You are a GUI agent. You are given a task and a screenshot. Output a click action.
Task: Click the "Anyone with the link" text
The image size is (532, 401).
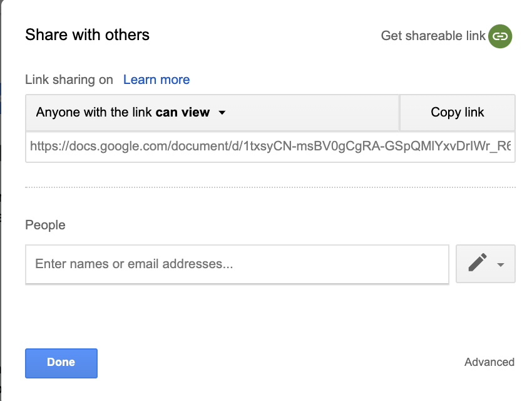tap(94, 113)
